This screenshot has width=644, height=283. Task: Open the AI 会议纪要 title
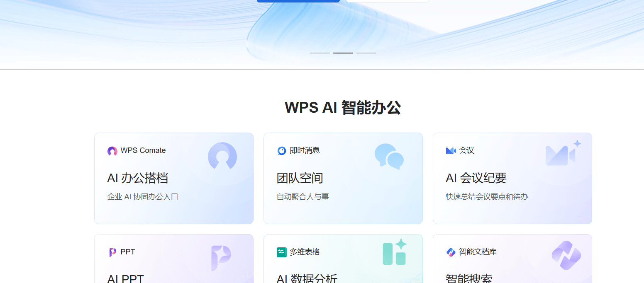coord(476,178)
